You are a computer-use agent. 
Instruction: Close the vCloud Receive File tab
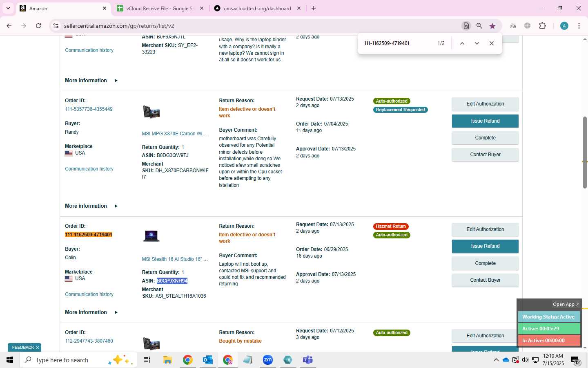(x=202, y=8)
